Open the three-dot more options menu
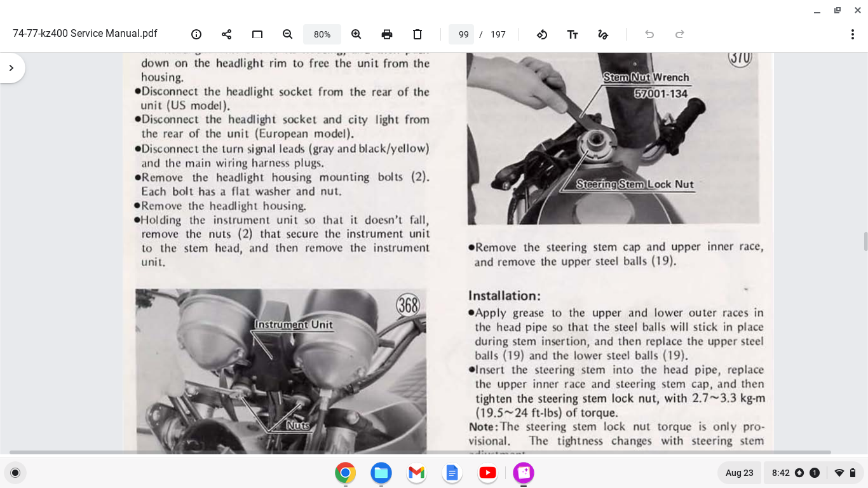The height and width of the screenshot is (488, 868). pos(853,34)
